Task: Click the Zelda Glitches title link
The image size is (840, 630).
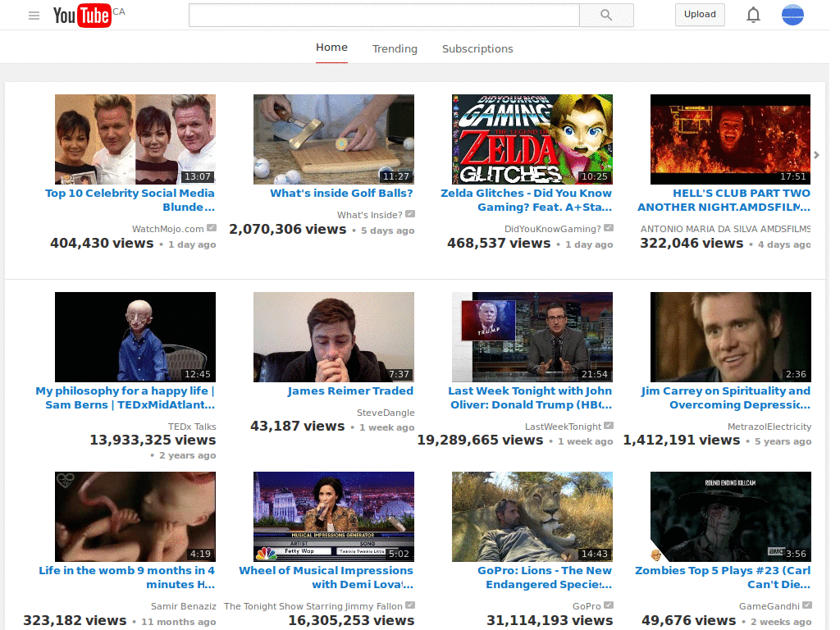Action: 526,200
